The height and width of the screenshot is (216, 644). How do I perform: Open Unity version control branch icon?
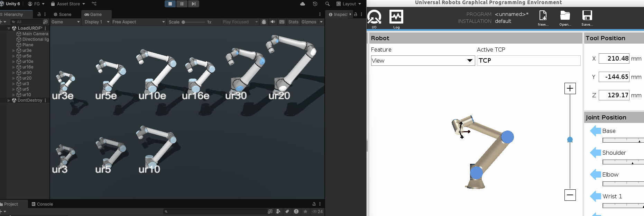[94, 4]
